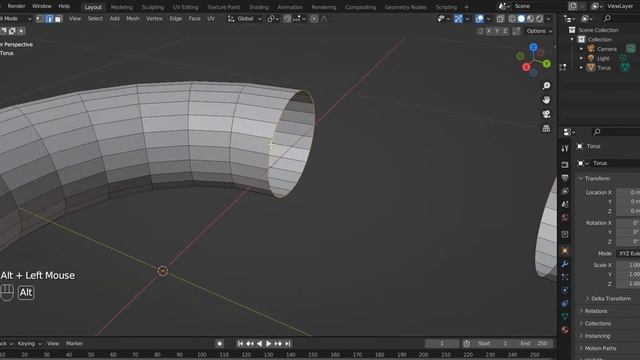This screenshot has height=360, width=640.
Task: Click the red X axis gizmo ball
Action: [x=526, y=67]
